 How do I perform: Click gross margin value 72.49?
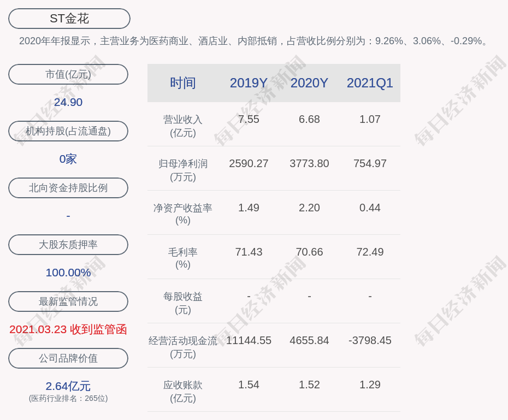370,252
